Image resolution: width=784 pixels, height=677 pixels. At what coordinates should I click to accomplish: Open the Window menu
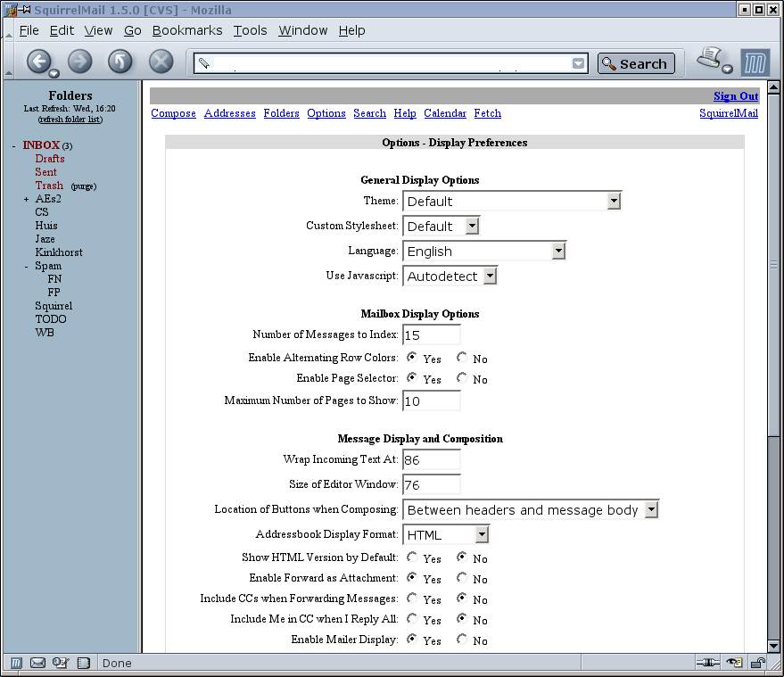coord(303,30)
